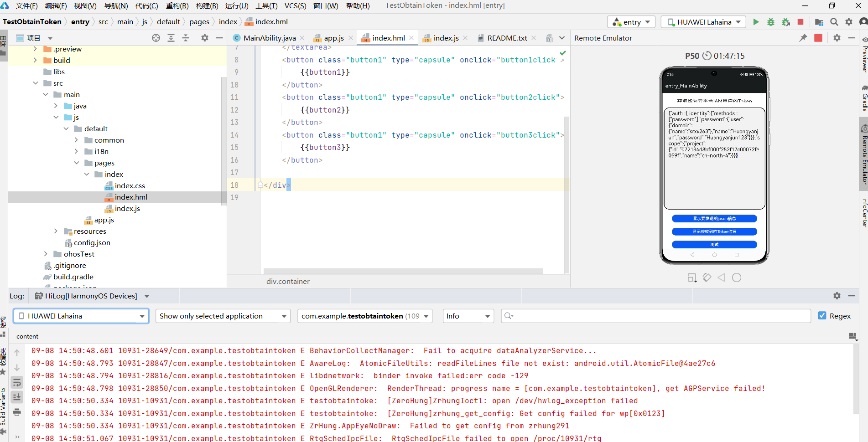This screenshot has height=442, width=868.
Task: Open the Show only selected application dropdown
Action: [223, 316]
